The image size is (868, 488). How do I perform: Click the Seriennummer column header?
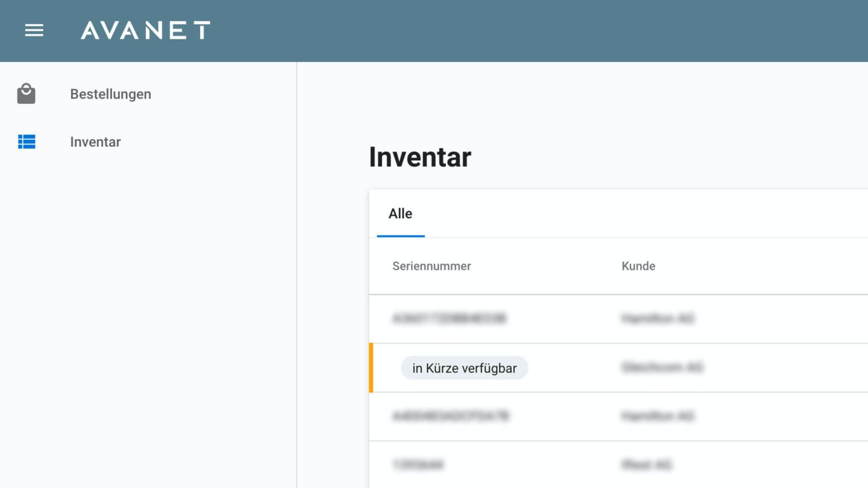432,266
